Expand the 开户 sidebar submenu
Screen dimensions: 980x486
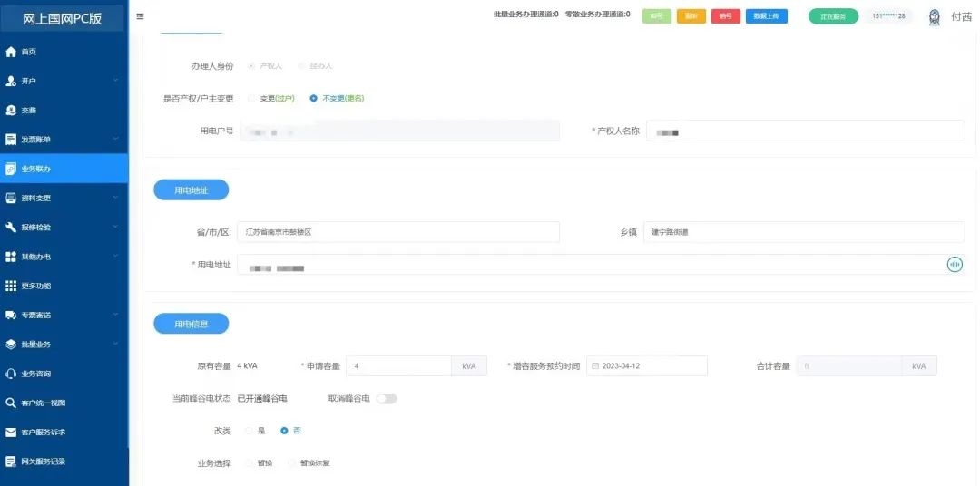click(x=115, y=81)
